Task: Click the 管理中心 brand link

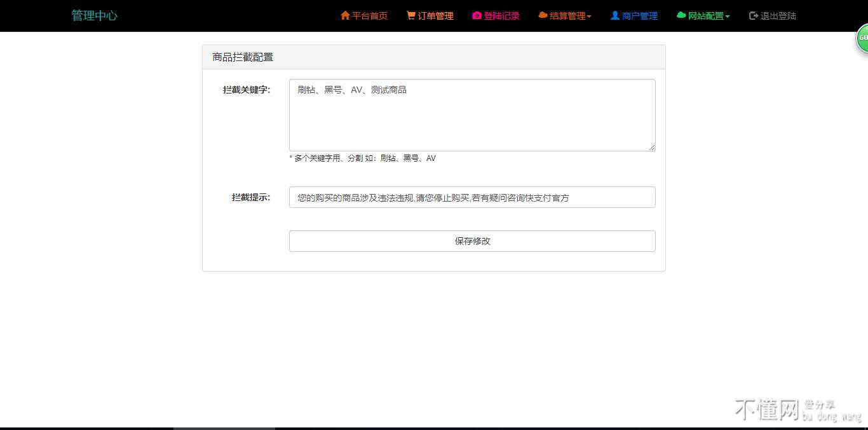Action: (x=94, y=15)
